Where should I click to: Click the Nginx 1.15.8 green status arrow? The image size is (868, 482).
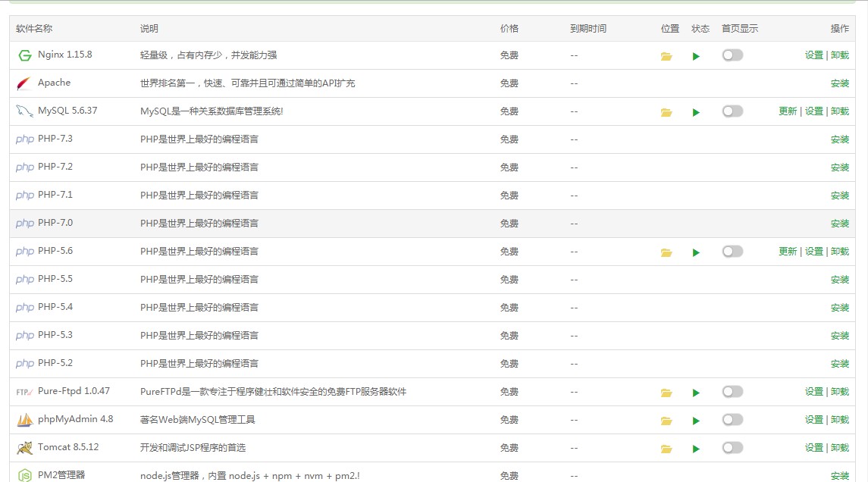point(696,56)
